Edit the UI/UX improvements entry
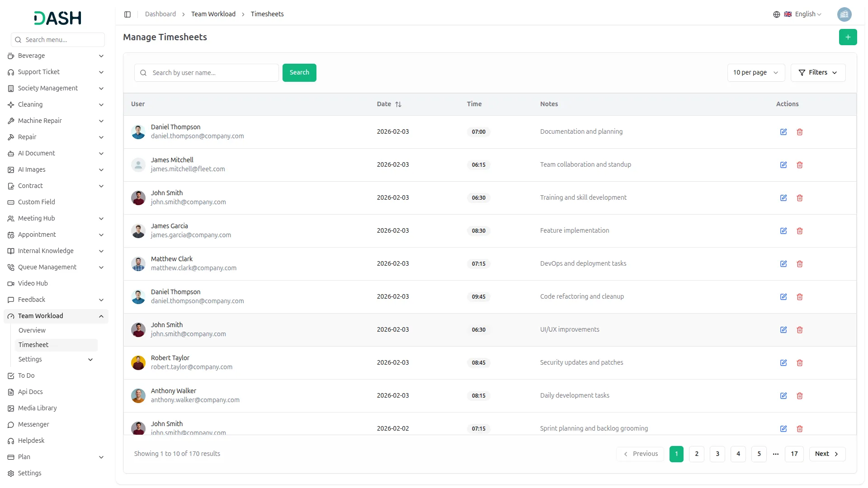The height and width of the screenshot is (488, 868). (x=783, y=330)
